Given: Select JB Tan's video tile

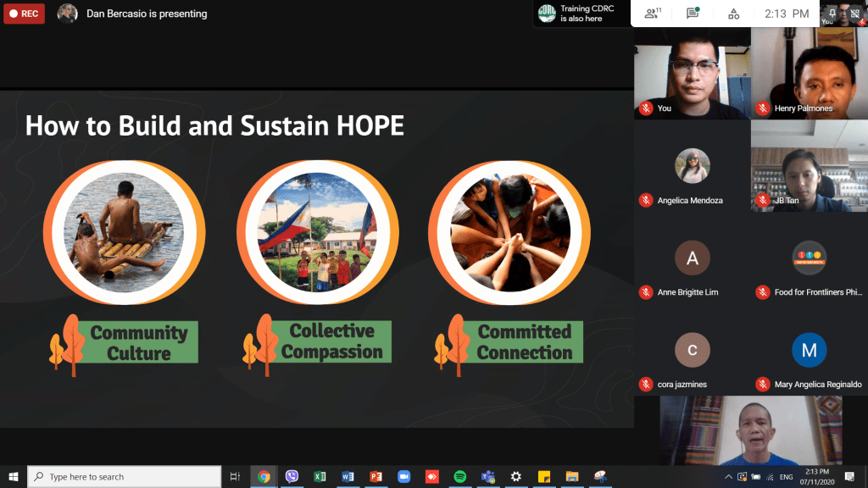Looking at the screenshot, I should click(x=809, y=166).
